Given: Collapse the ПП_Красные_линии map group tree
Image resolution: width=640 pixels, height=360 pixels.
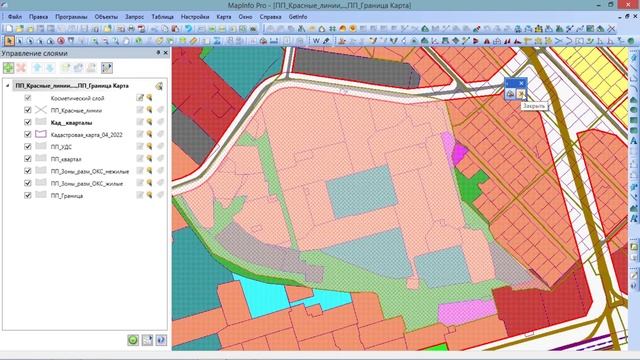Looking at the screenshot, I should [7, 86].
